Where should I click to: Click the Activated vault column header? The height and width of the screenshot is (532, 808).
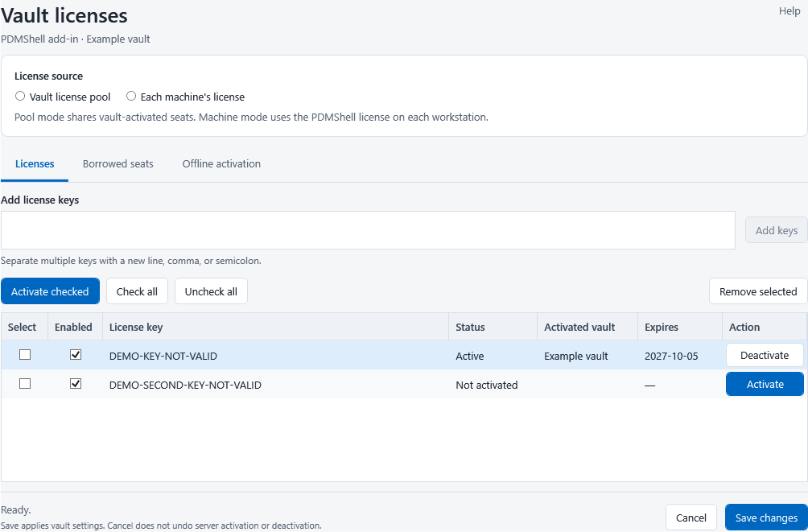587,327
